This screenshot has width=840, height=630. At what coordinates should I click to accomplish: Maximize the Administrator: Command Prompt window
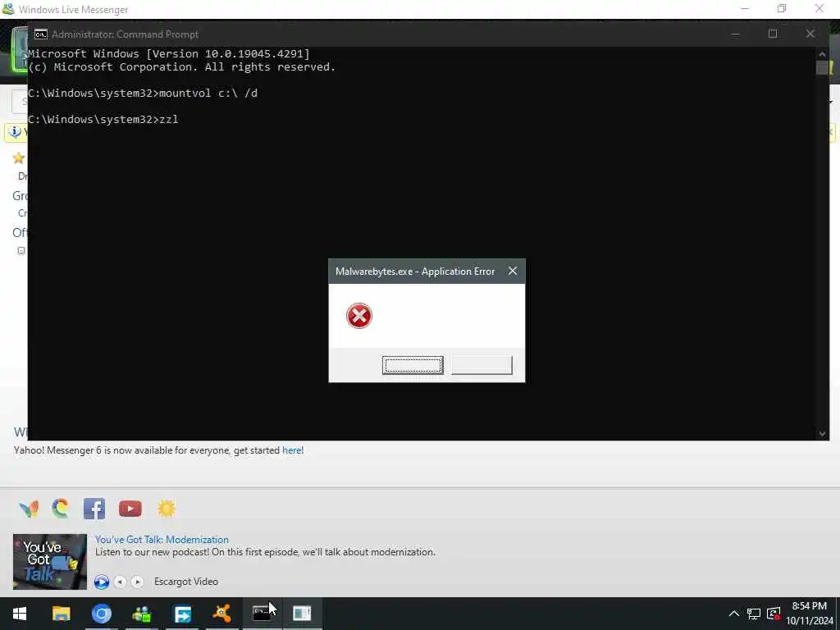coord(773,34)
